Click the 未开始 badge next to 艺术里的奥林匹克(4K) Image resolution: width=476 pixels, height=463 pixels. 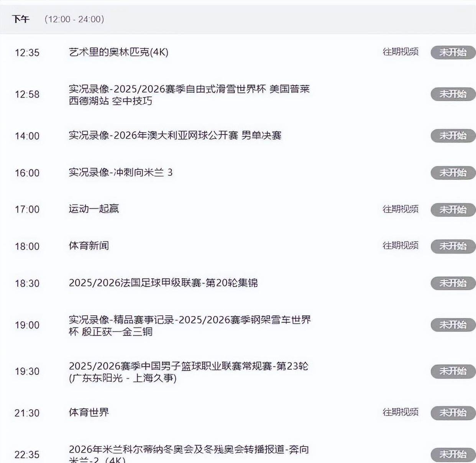click(452, 53)
